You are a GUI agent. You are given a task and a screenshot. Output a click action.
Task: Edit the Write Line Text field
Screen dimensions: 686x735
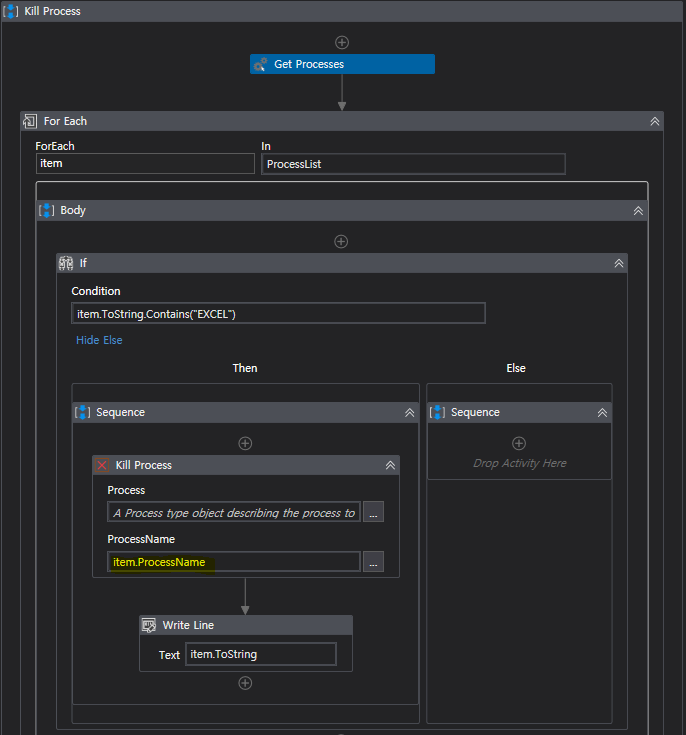261,654
